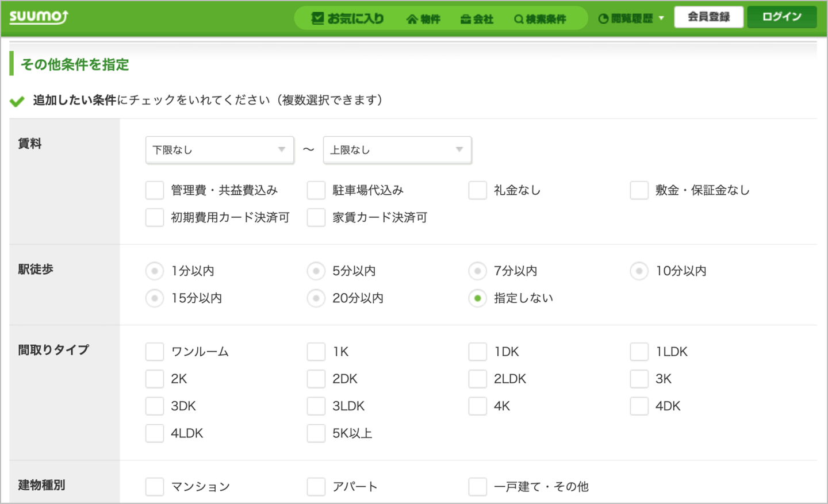This screenshot has width=828, height=504.
Task: Check 管理費・共益費込み checkbox
Action: (155, 190)
